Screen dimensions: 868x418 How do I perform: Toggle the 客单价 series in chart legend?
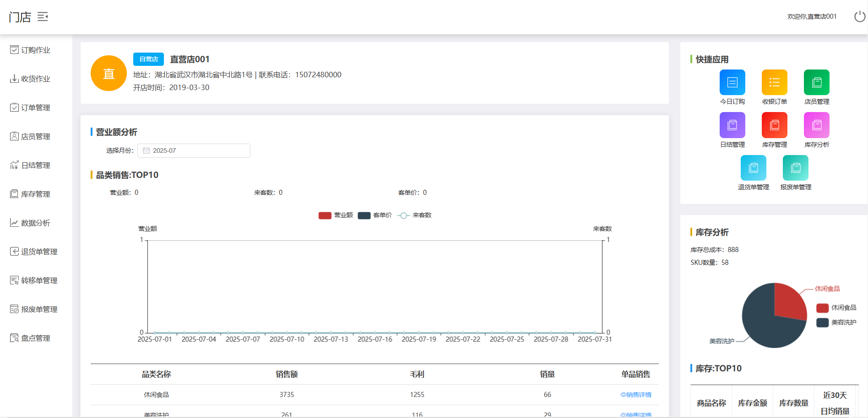pyautogui.click(x=364, y=215)
